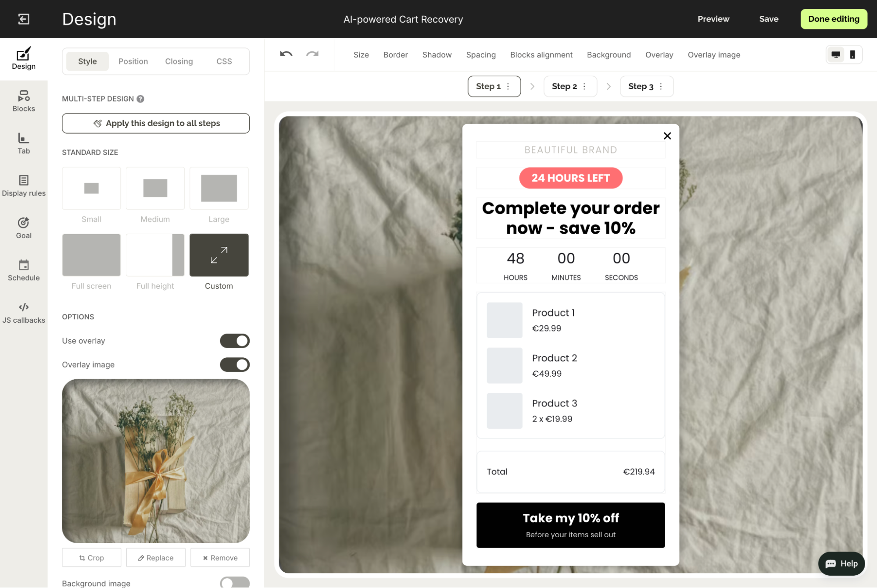This screenshot has height=588, width=877.
Task: Open the Tab sidebar section
Action: pyautogui.click(x=24, y=143)
